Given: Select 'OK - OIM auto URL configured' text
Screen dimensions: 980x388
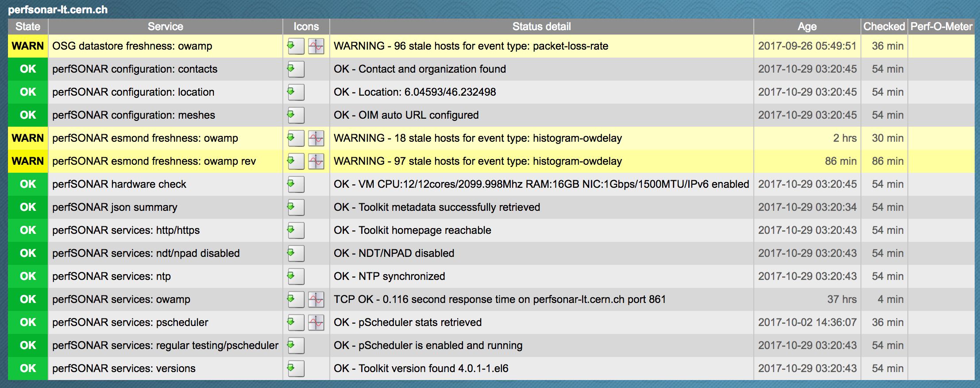Looking at the screenshot, I should (406, 115).
